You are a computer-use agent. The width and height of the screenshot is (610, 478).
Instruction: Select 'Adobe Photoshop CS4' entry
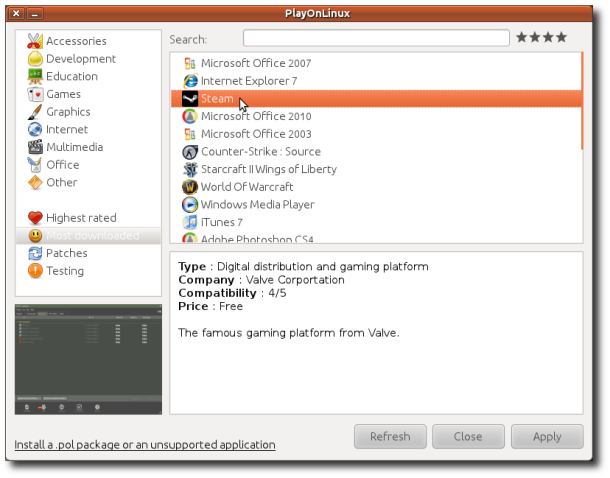[257, 238]
